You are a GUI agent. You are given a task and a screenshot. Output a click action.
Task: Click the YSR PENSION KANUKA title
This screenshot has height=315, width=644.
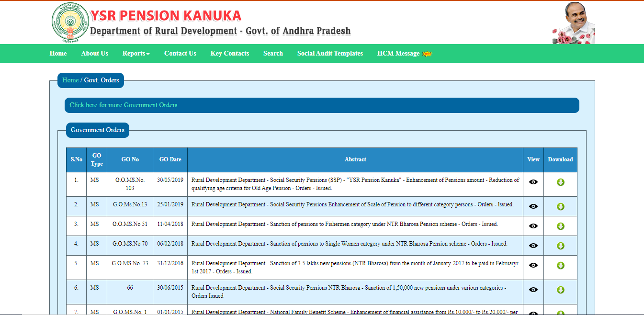point(166,16)
